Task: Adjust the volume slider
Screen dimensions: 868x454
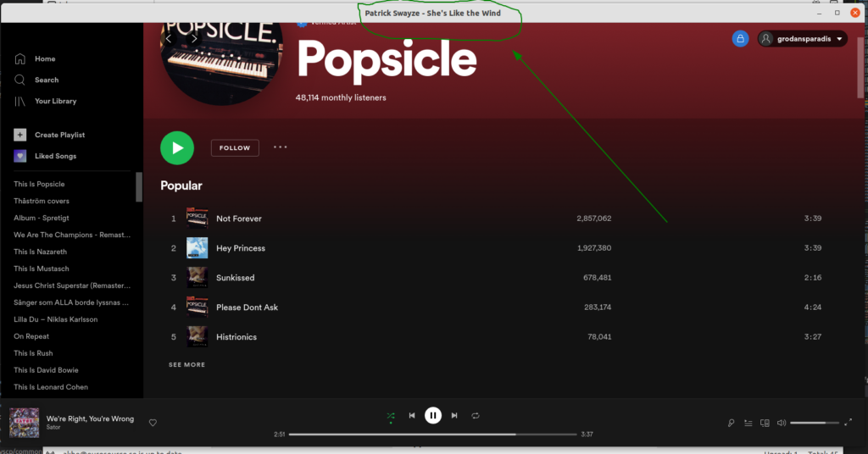Action: tap(814, 423)
